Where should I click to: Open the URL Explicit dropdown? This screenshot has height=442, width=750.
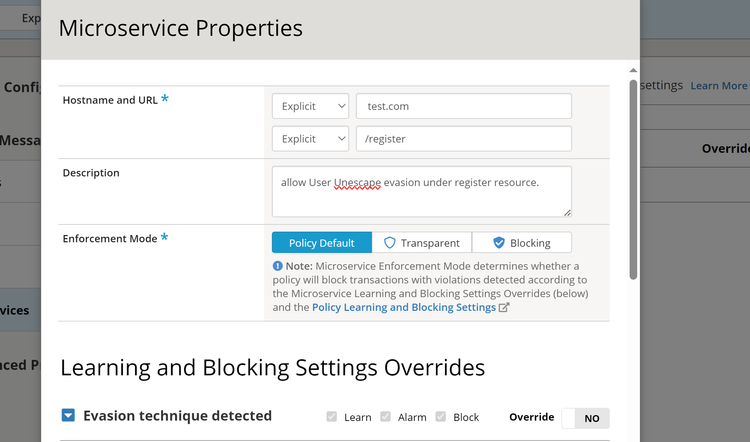(x=310, y=139)
